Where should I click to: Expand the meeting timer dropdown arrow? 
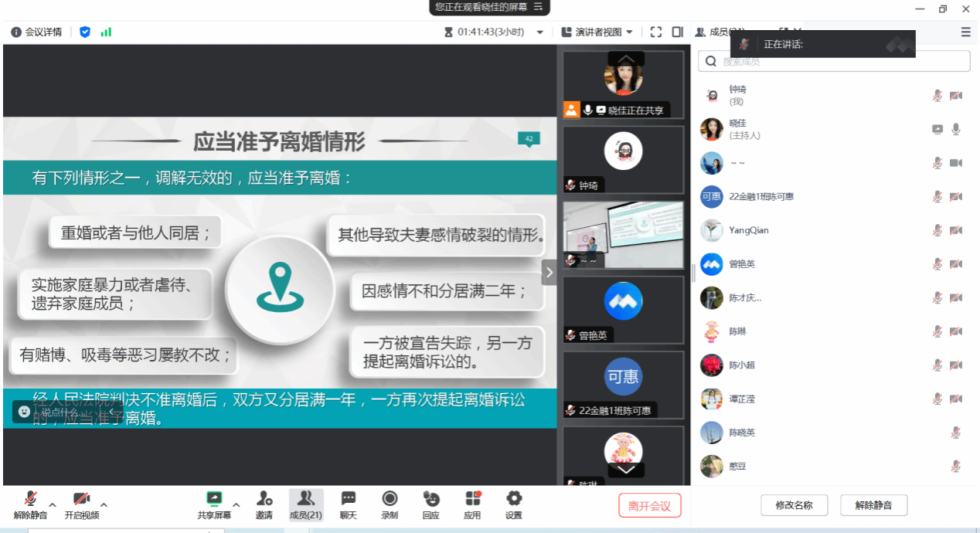coord(540,32)
